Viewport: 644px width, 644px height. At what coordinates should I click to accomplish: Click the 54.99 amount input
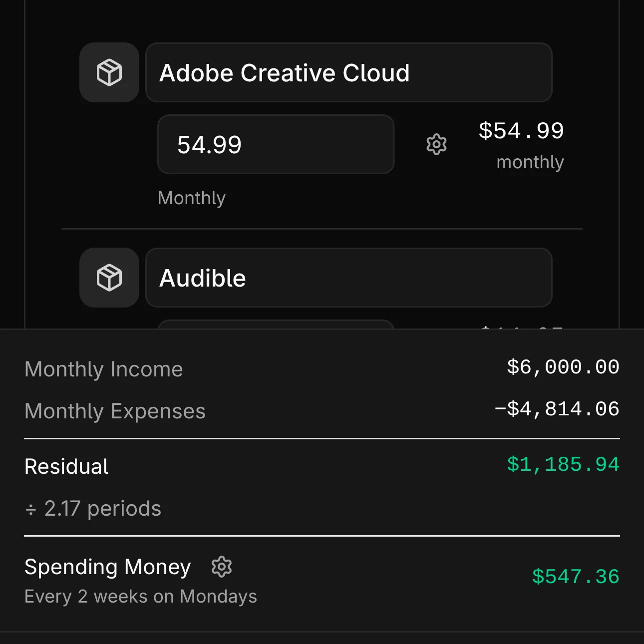tap(275, 145)
